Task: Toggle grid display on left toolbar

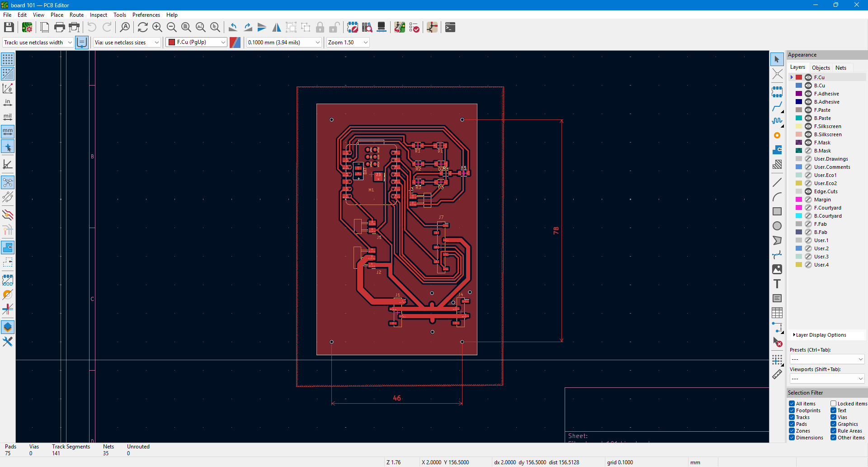Action: 8,59
